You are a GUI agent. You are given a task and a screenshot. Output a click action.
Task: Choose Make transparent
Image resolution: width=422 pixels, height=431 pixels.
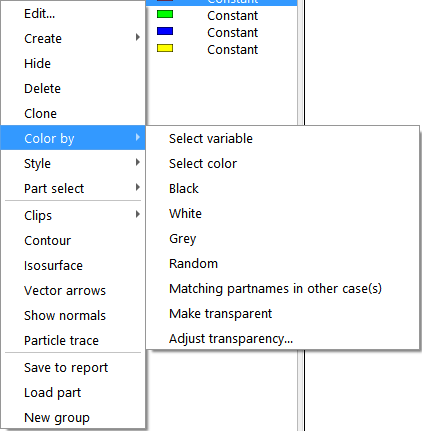click(282, 313)
